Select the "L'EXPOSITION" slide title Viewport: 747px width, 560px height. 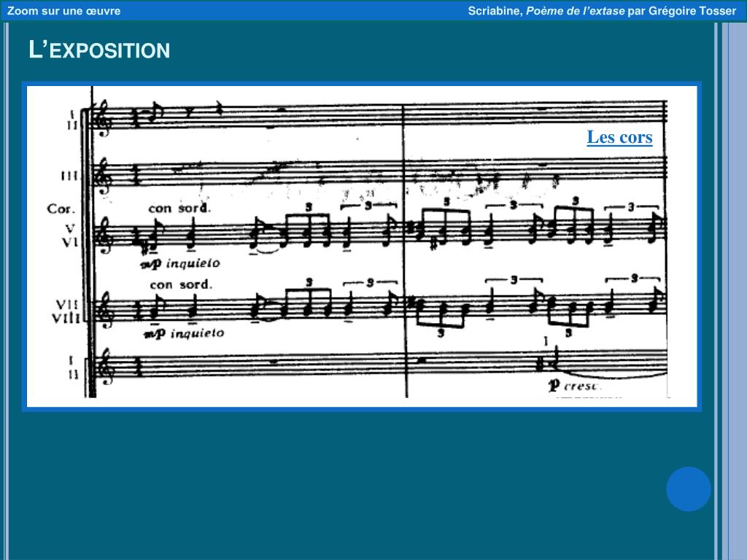99,50
